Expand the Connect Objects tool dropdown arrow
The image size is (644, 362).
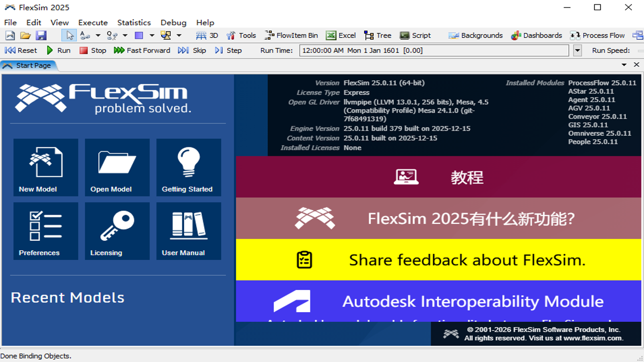click(x=98, y=36)
